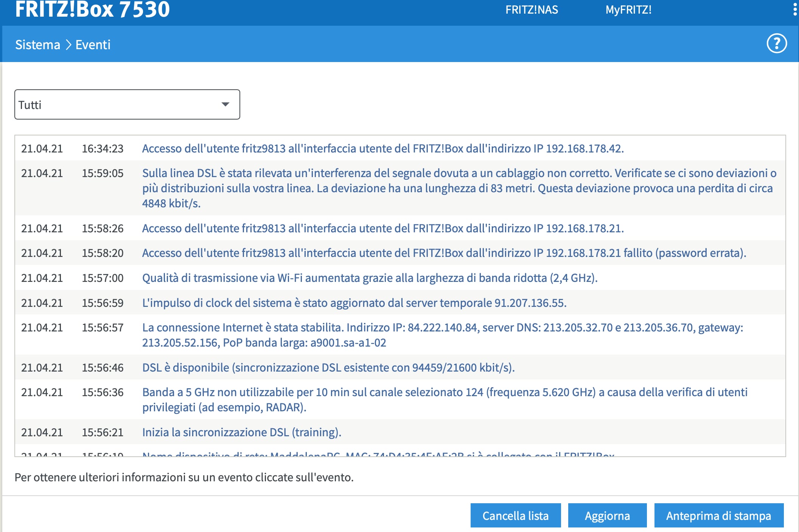Click the Cancella lista button

tap(516, 515)
